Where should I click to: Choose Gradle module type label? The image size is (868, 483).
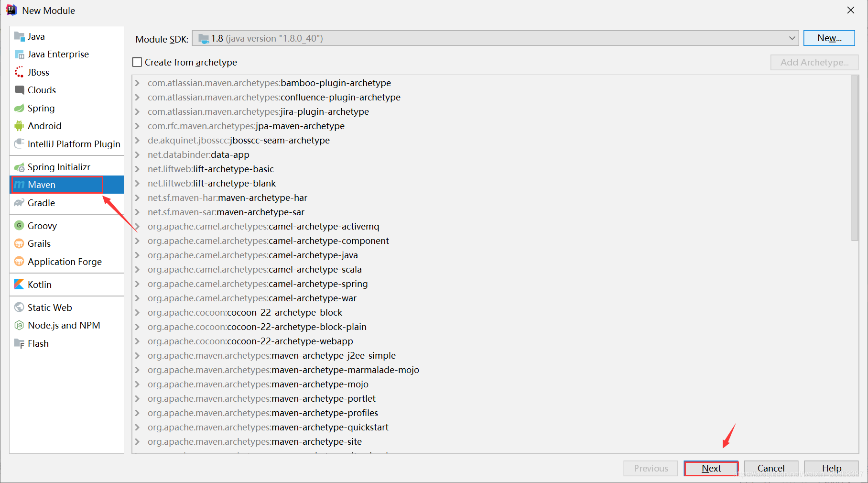click(x=41, y=203)
